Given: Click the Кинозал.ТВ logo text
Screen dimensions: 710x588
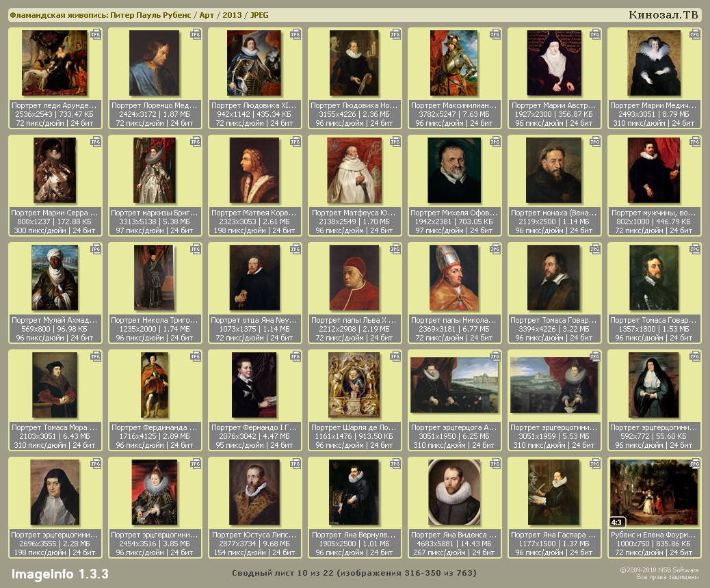Looking at the screenshot, I should point(663,15).
